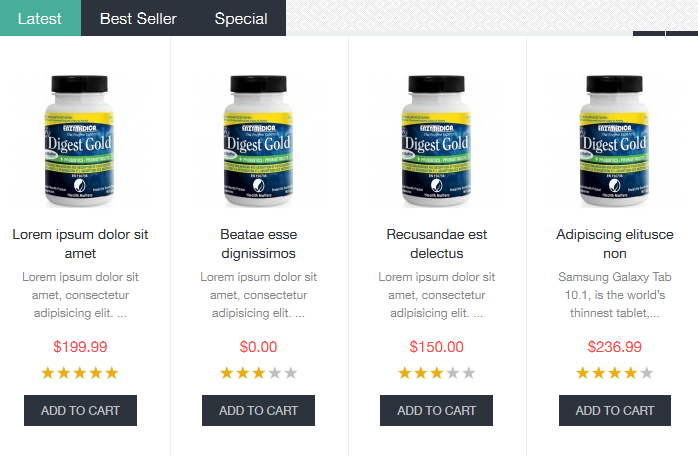Viewport: 698px width, 458px height.
Task: Add Recusandae est delectus to cart
Action: (436, 410)
